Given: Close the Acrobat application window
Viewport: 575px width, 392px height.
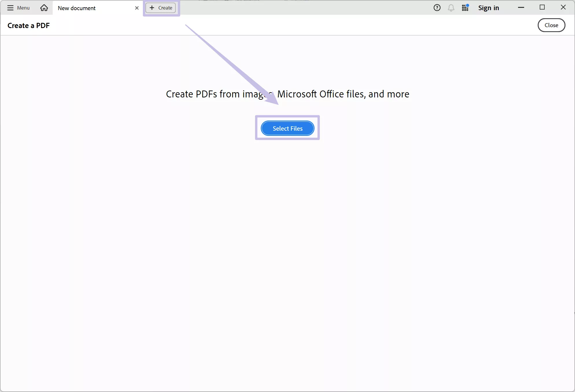Looking at the screenshot, I should 563,7.
